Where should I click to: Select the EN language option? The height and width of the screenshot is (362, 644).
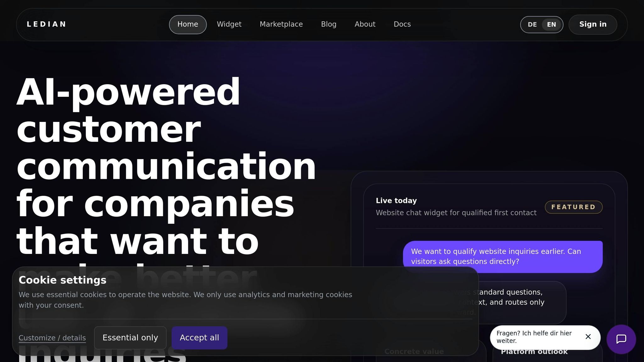pos(551,25)
